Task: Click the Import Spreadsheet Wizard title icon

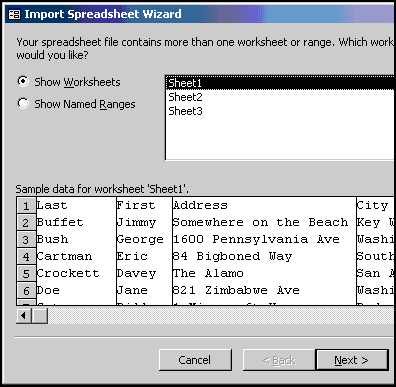Action: coord(14,14)
